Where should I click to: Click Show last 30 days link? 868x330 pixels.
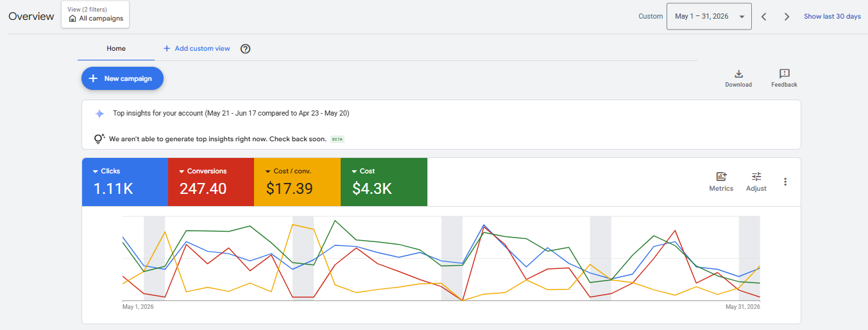(x=832, y=17)
